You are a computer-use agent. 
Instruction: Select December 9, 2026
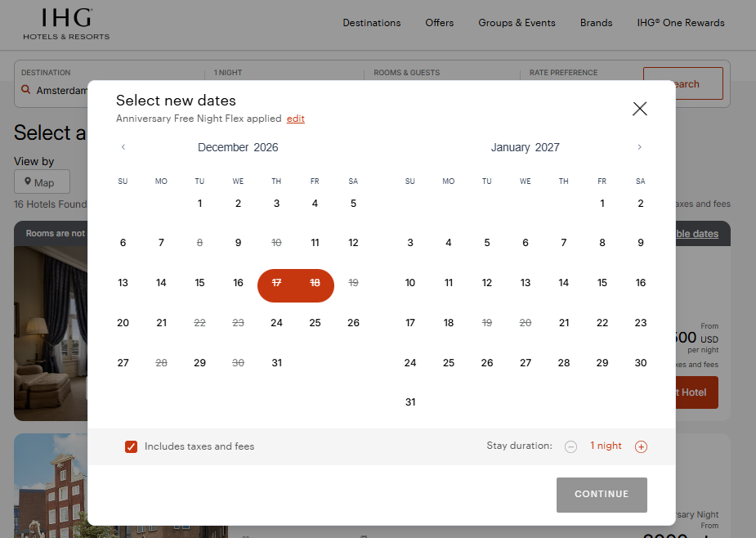238,243
